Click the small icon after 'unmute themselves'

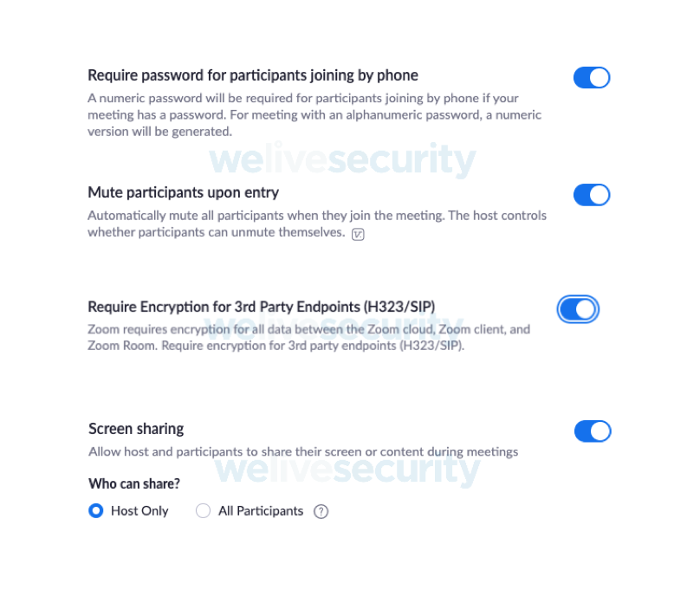click(x=358, y=234)
